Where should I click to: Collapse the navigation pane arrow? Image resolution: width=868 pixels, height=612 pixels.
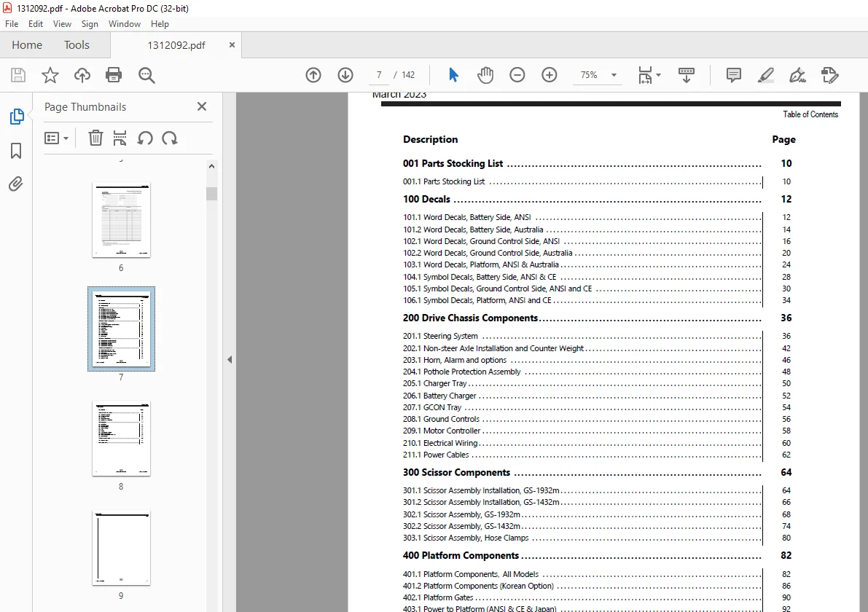pyautogui.click(x=229, y=360)
